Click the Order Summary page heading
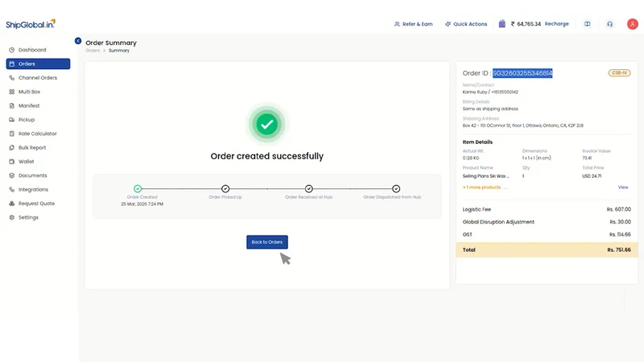 [111, 43]
